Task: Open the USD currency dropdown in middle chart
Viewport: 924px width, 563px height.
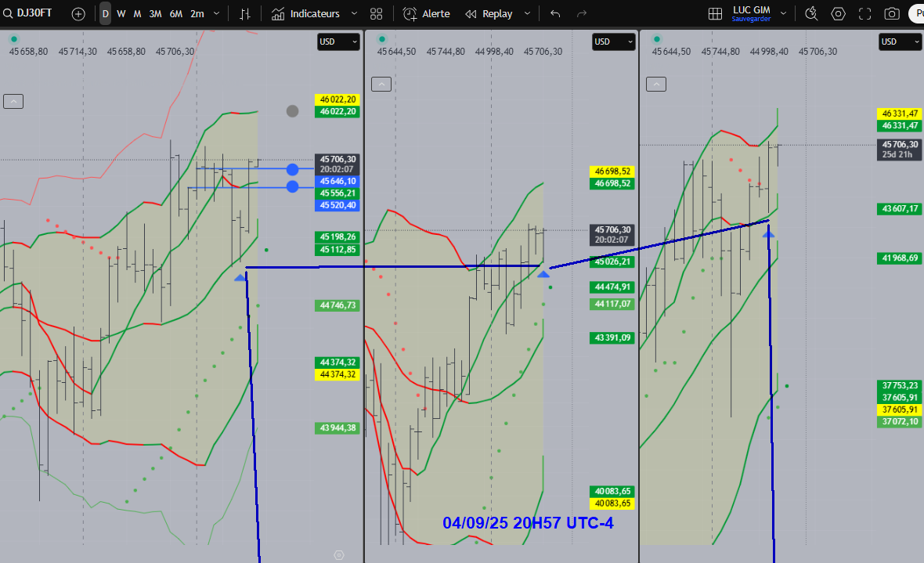Action: (x=613, y=42)
